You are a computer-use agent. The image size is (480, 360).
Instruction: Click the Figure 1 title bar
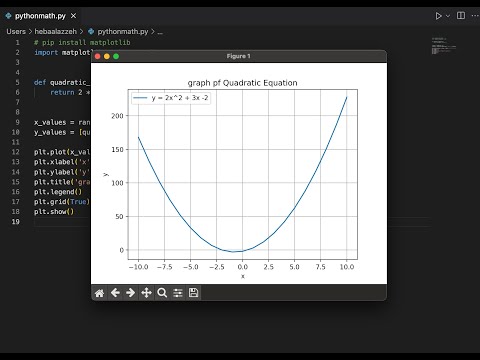pos(239,56)
